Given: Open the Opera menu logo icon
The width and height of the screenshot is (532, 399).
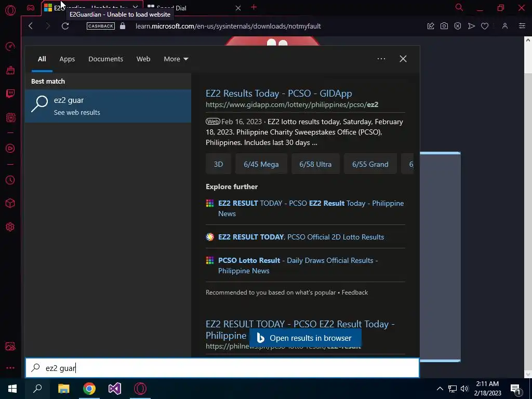Looking at the screenshot, I should coord(10,10).
